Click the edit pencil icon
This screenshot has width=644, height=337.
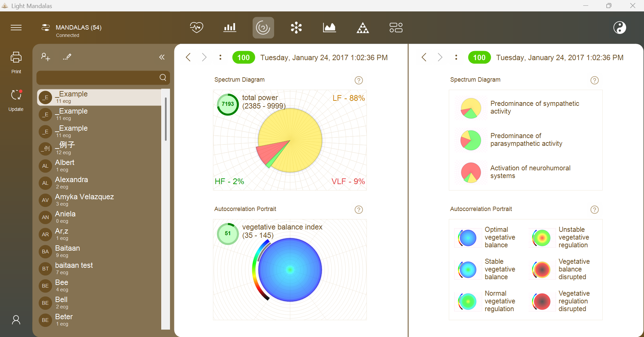tap(67, 57)
